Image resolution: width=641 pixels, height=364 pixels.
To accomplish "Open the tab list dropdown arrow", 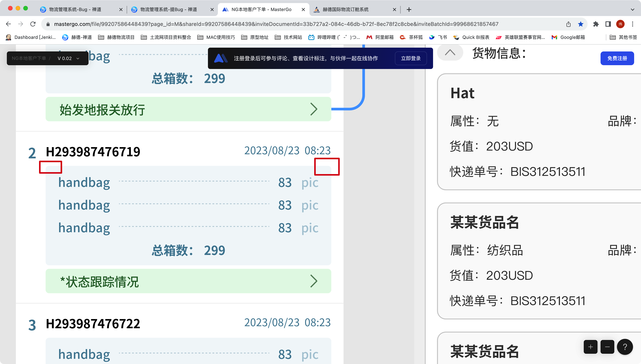I will [632, 10].
